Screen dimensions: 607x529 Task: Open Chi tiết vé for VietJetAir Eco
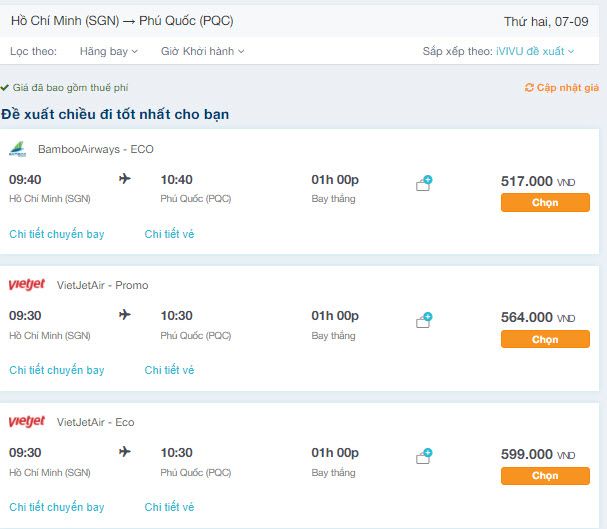click(169, 507)
